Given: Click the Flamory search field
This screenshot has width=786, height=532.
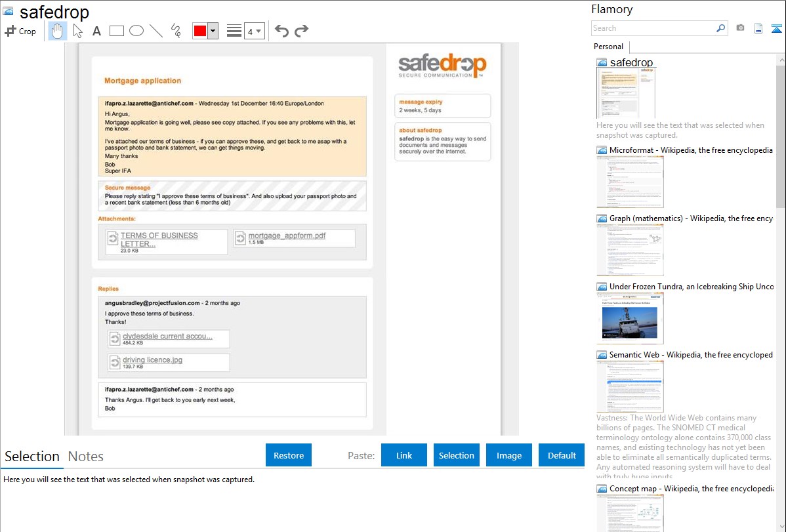Looking at the screenshot, I should coord(653,28).
